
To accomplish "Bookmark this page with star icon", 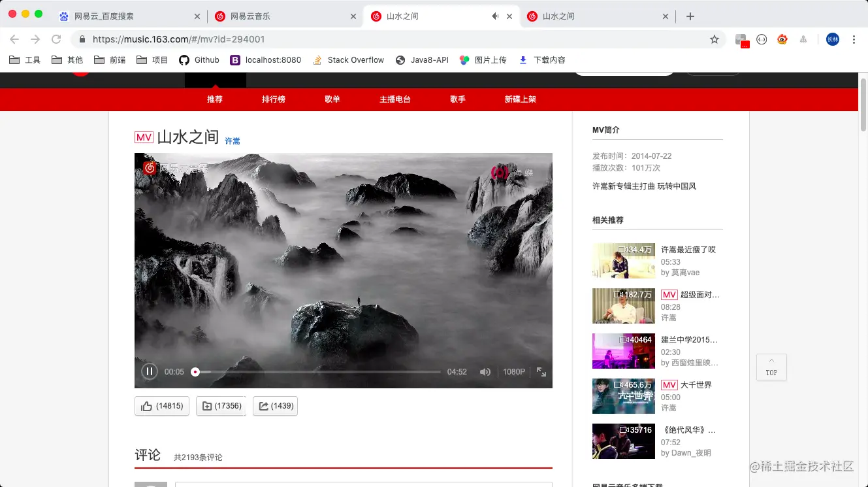I will click(715, 39).
